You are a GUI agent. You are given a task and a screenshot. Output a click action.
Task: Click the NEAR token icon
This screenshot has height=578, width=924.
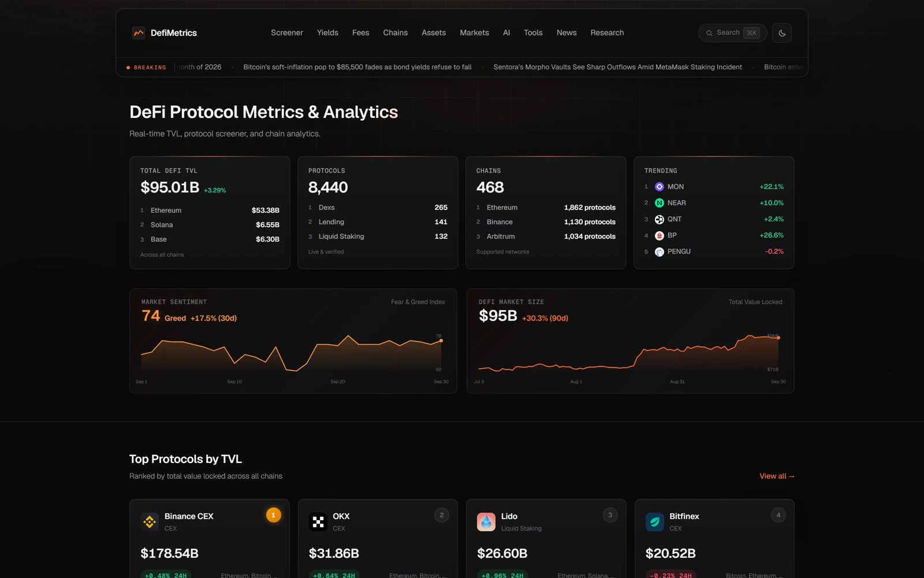tap(659, 203)
